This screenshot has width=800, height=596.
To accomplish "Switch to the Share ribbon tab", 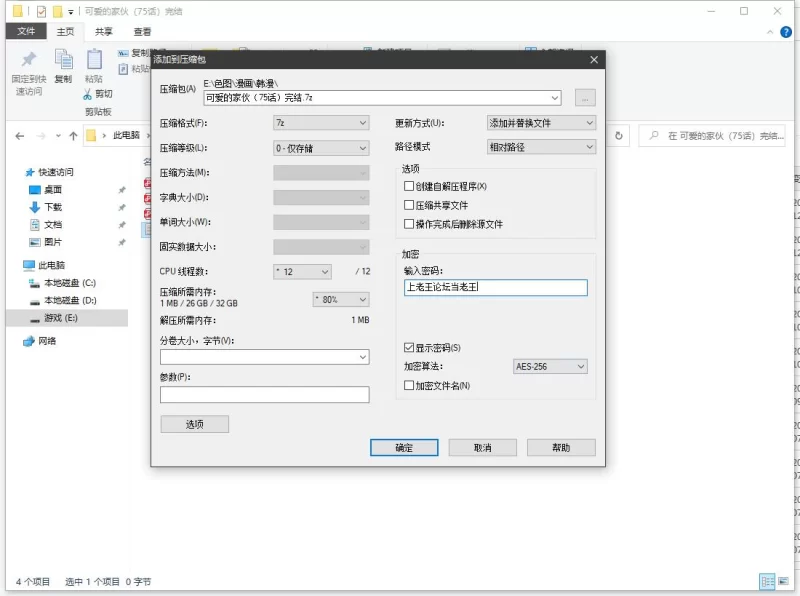I will [x=104, y=32].
